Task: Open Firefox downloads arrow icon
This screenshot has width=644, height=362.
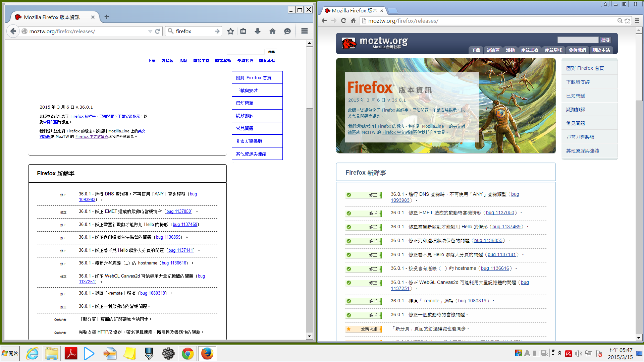Action: click(x=258, y=31)
